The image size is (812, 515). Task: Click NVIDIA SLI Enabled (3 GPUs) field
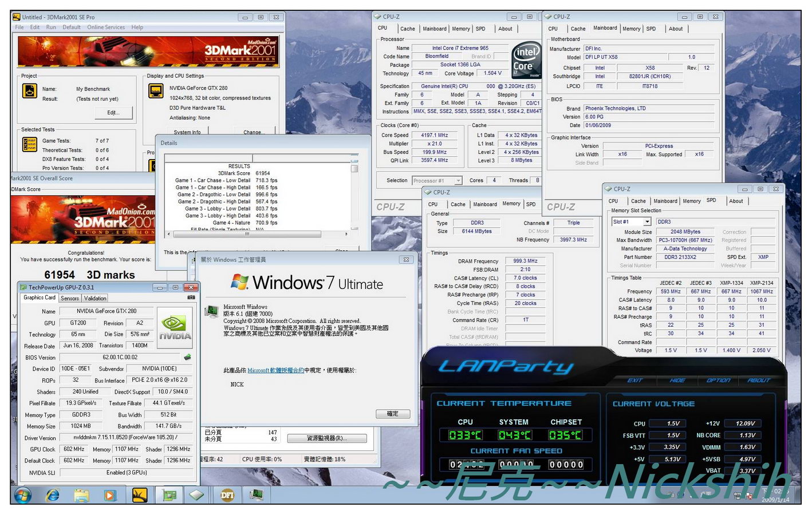coord(127,473)
